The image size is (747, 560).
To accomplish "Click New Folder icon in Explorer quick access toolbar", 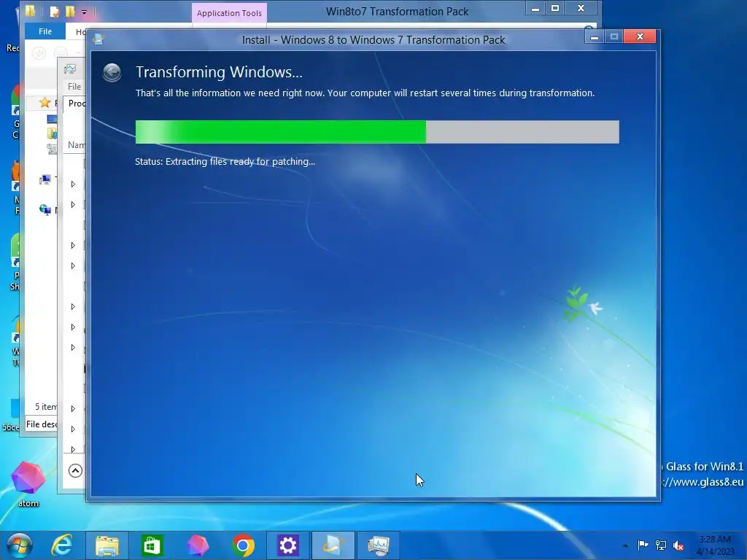I will tap(70, 11).
